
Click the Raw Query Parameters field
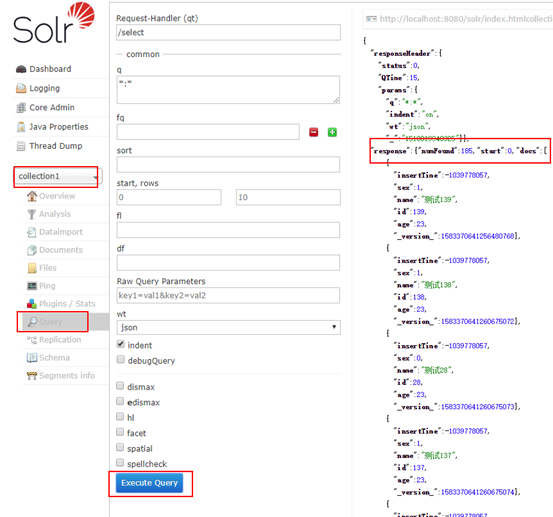pos(229,296)
